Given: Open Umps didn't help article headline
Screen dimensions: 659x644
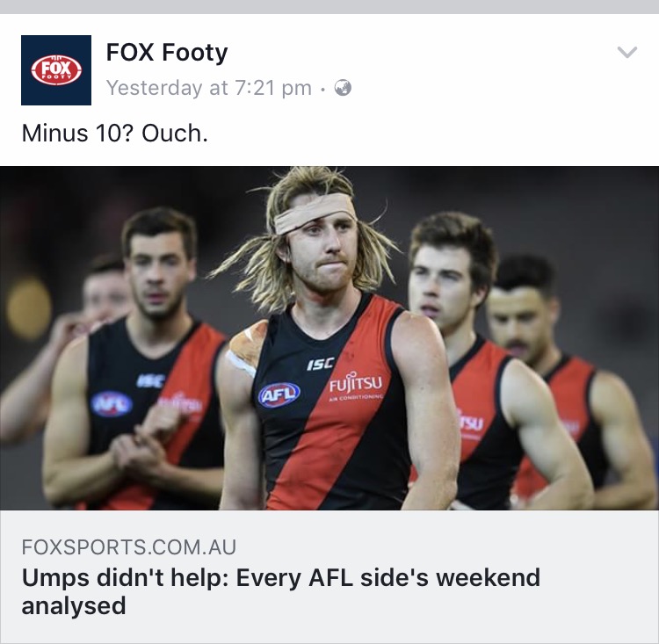Looking at the screenshot, I should 281,591.
